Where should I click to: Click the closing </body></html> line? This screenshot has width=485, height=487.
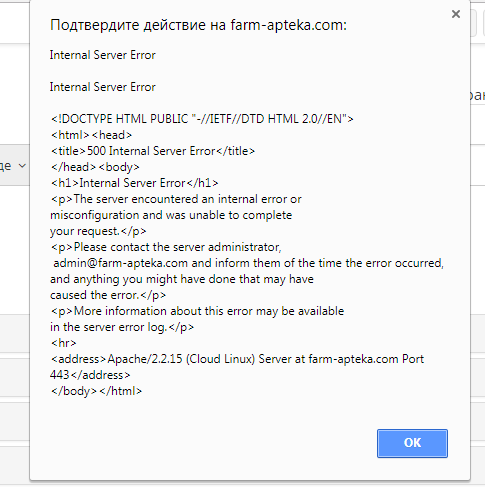coord(96,391)
